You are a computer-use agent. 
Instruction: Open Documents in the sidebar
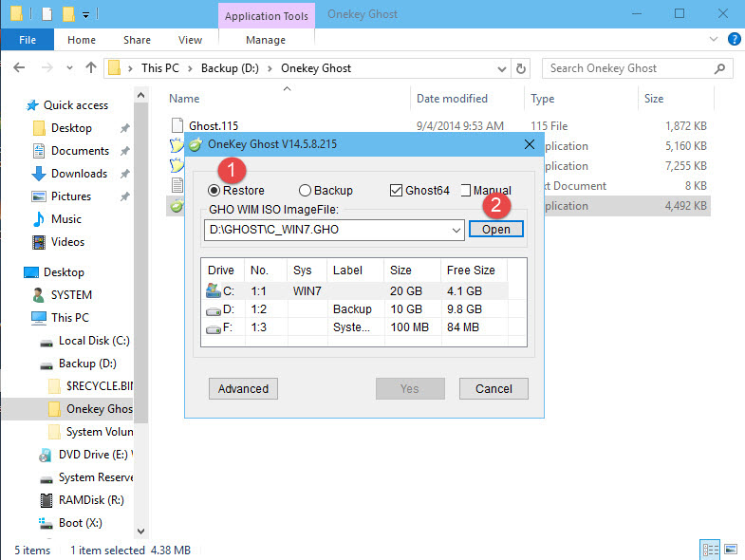click(x=80, y=151)
